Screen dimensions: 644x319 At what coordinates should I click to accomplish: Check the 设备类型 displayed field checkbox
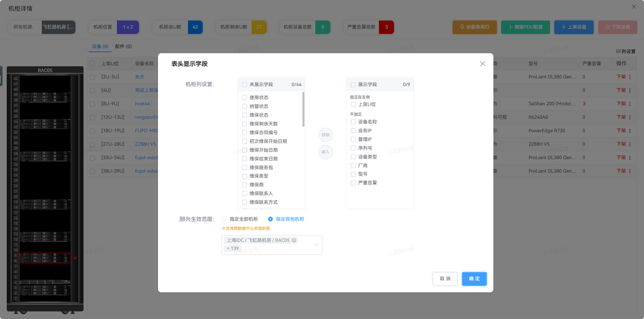click(x=353, y=156)
